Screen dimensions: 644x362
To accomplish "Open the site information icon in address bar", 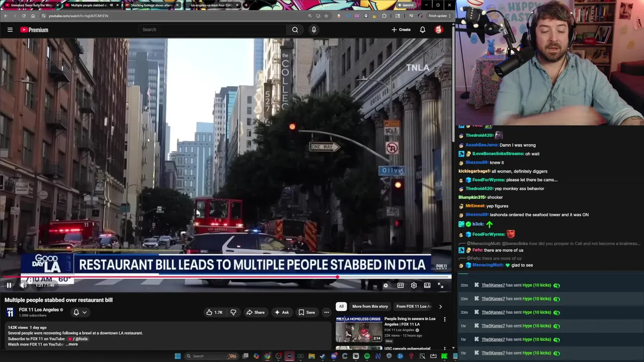I will (44, 16).
